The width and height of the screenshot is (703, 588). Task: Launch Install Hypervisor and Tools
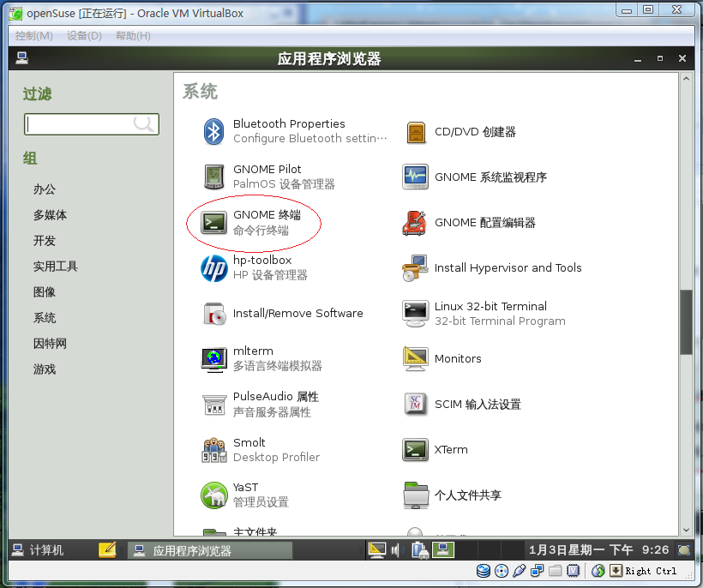point(492,268)
